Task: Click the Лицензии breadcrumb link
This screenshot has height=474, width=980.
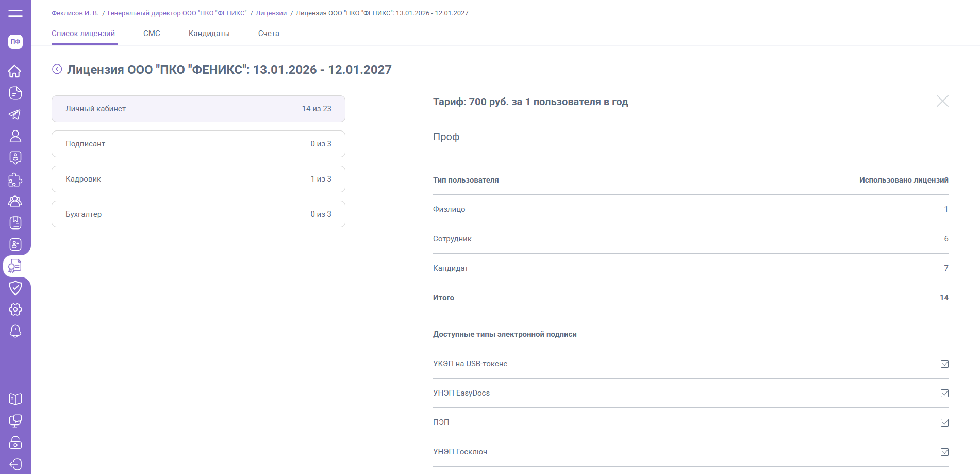Action: [271, 13]
